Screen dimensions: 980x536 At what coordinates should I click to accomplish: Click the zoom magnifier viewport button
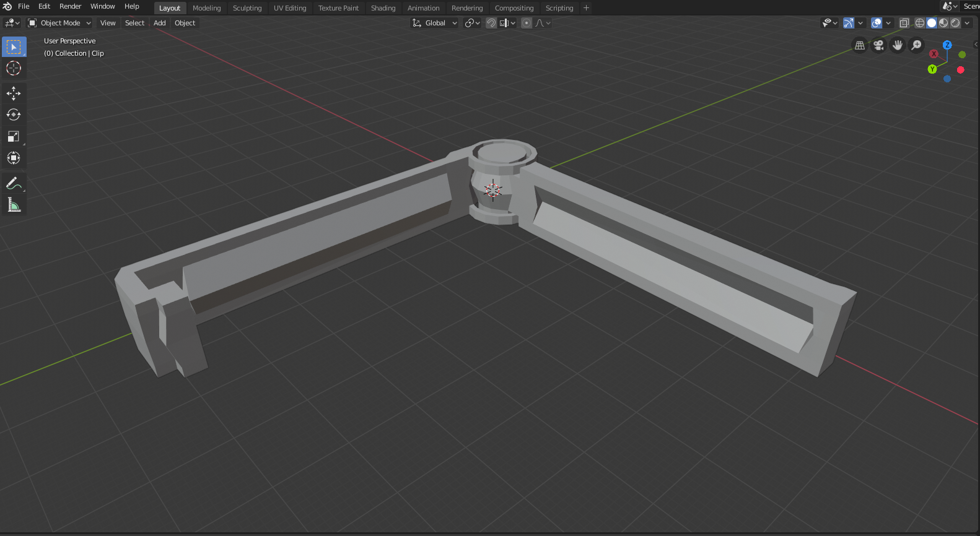pos(916,45)
